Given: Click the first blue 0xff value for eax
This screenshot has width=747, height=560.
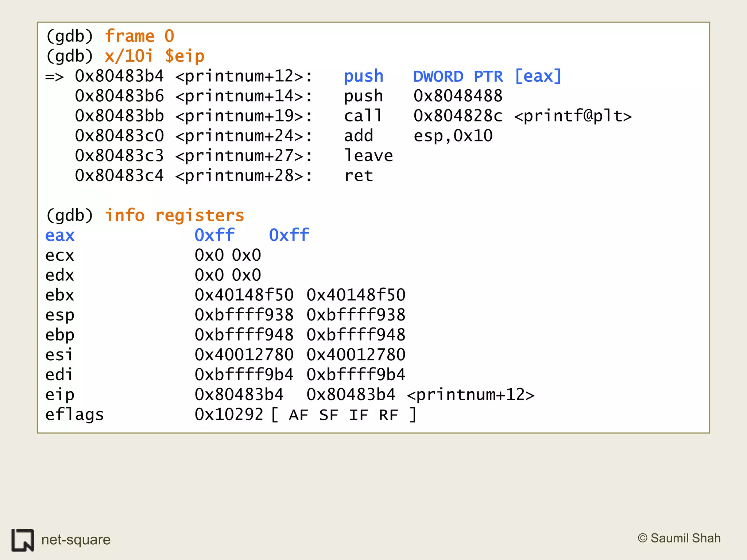Looking at the screenshot, I should click(214, 235).
